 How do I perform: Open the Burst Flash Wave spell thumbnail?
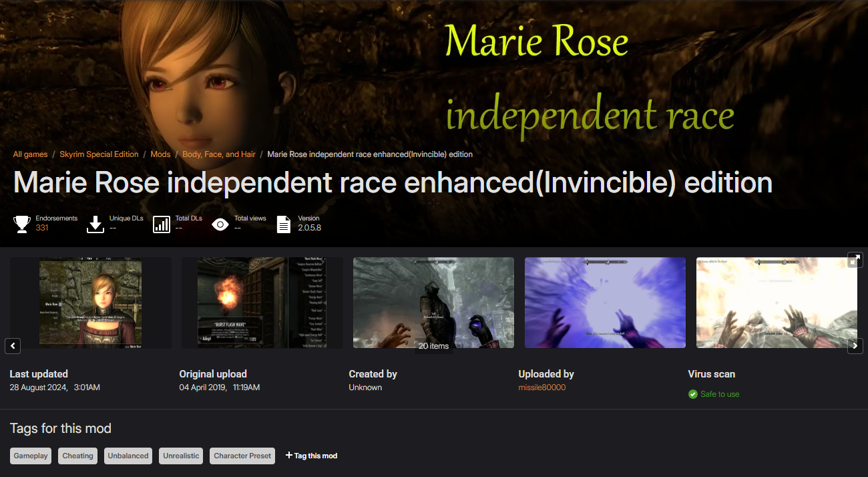262,303
